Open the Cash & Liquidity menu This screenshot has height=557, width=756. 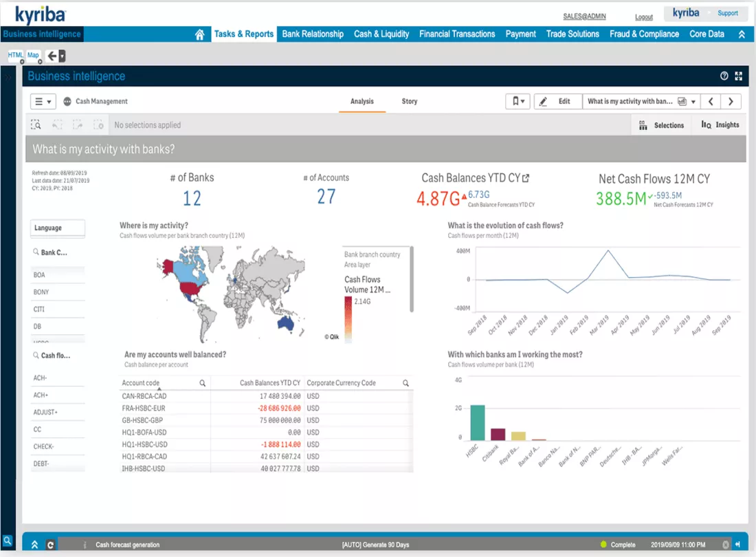pos(381,34)
